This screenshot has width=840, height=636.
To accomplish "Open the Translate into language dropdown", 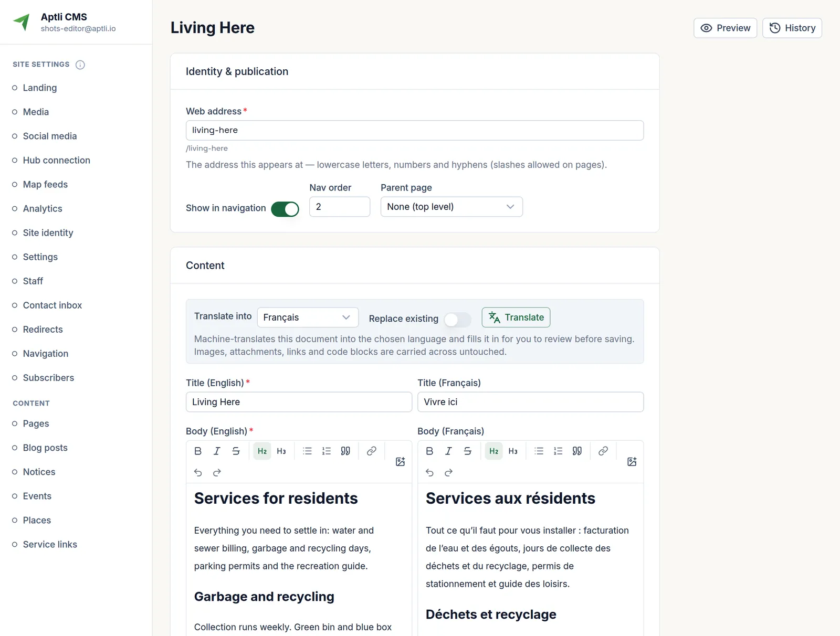I will [308, 317].
